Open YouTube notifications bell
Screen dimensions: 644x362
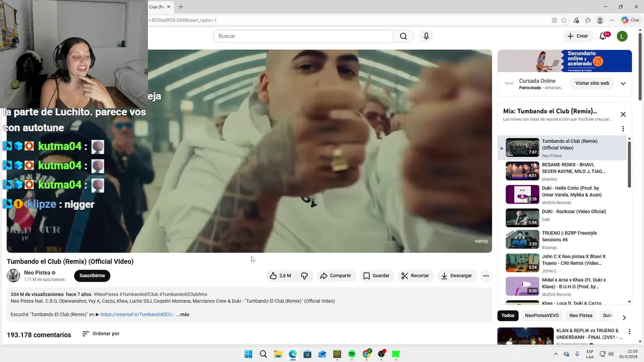click(603, 36)
